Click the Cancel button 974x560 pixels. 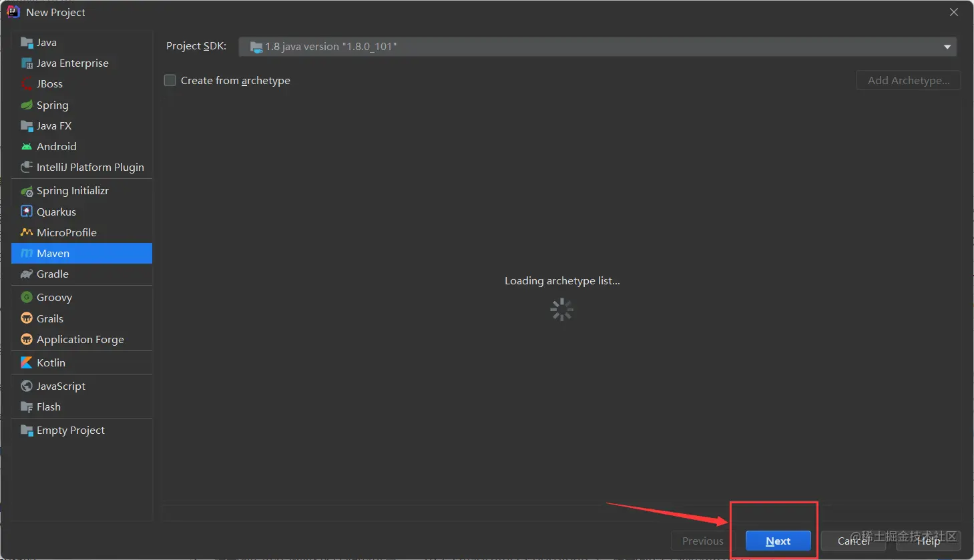click(x=853, y=541)
